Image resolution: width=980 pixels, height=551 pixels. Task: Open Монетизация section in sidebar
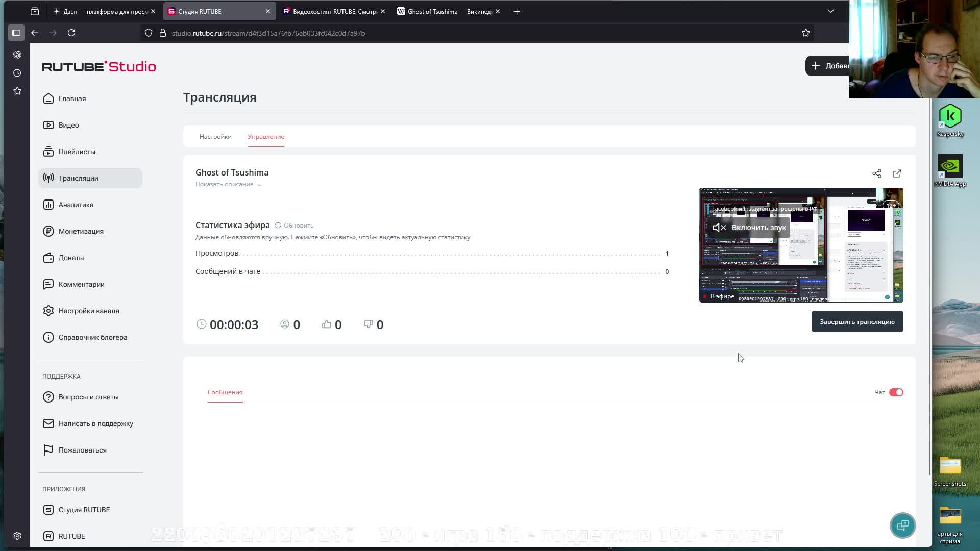coord(81,231)
